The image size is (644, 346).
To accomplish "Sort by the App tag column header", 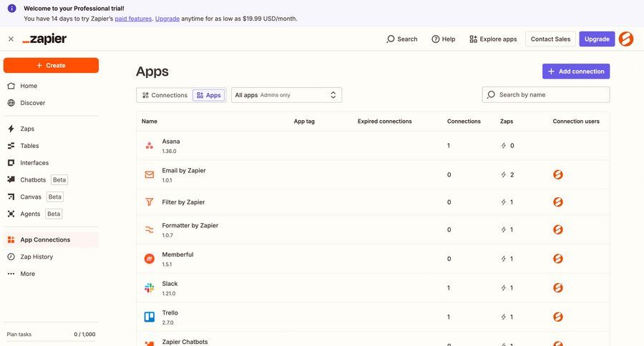I will coord(304,122).
